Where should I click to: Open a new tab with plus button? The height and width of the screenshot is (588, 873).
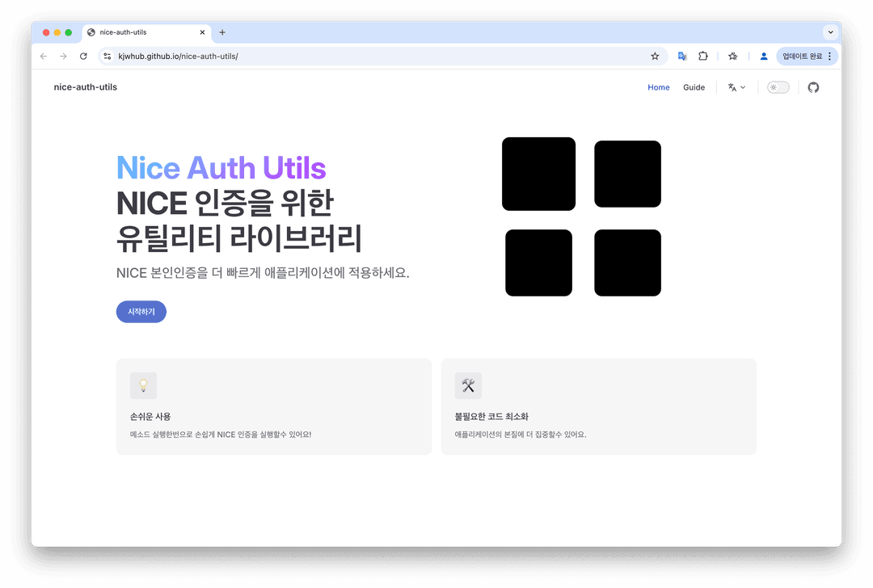point(222,32)
